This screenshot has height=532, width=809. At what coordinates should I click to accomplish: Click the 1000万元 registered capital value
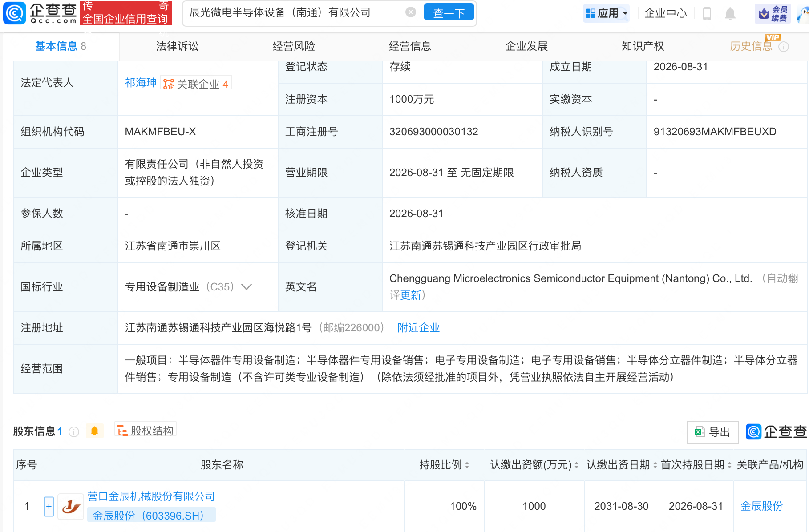point(412,99)
